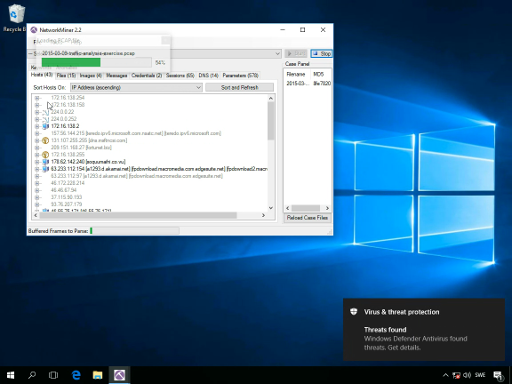Switch to the Hosts (43) tab
The image size is (512, 384).
tap(42, 75)
